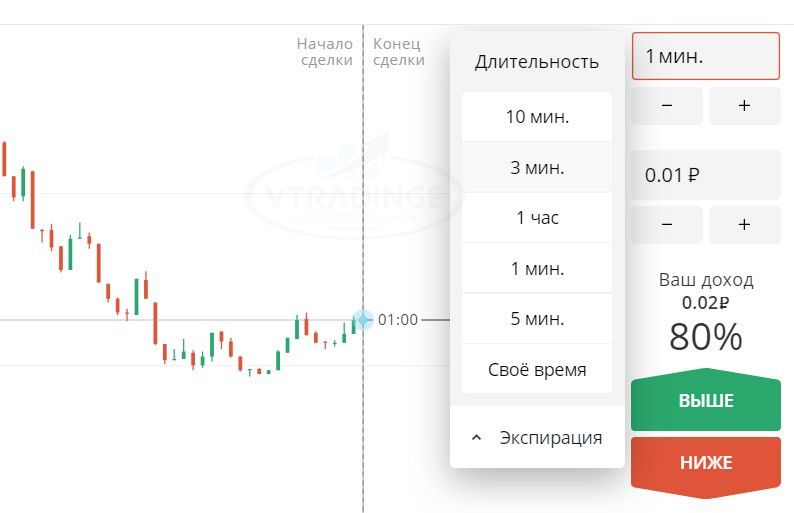The height and width of the screenshot is (513, 794).
Task: Click the 80% payout value
Action: click(705, 336)
